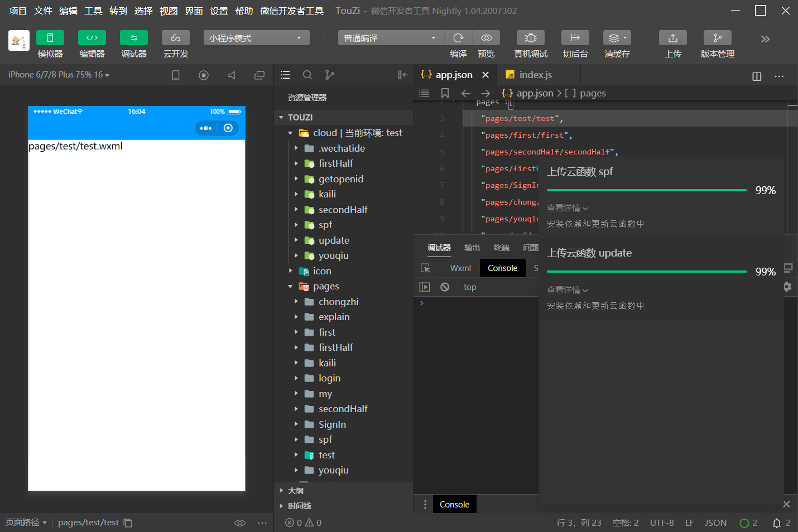
Task: Click the update upload progress bar
Action: pyautogui.click(x=647, y=272)
